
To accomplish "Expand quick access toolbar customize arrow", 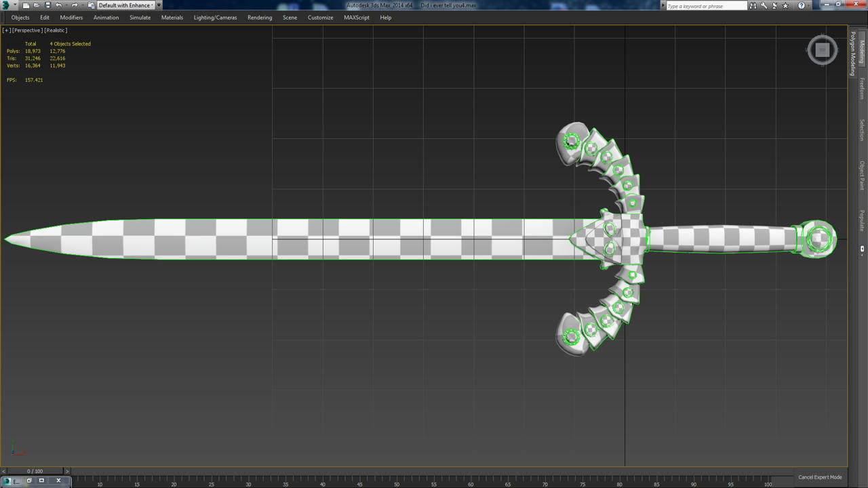I will pyautogui.click(x=159, y=5).
